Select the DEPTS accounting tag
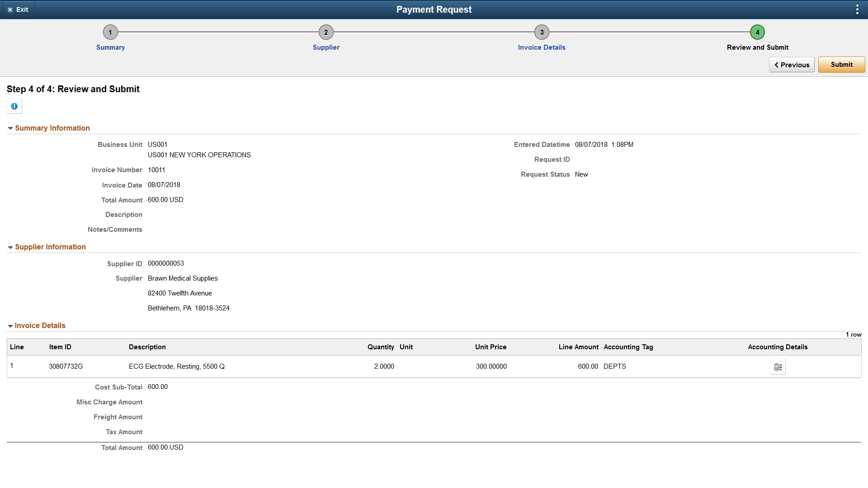 click(x=615, y=366)
